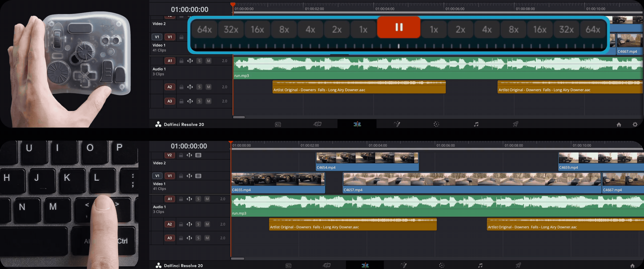This screenshot has height=269, width=644.
Task: Select 2x forward playback speed
Action: tap(460, 29)
